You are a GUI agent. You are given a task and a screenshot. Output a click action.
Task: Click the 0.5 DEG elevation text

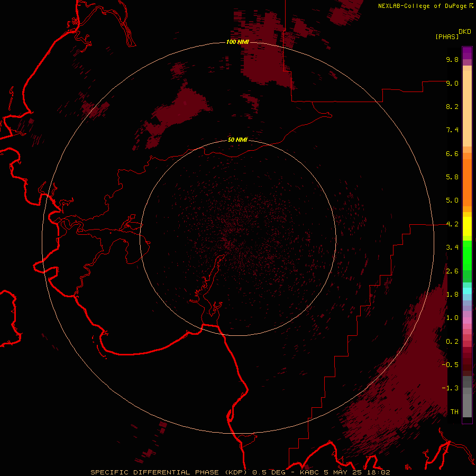tap(269, 472)
